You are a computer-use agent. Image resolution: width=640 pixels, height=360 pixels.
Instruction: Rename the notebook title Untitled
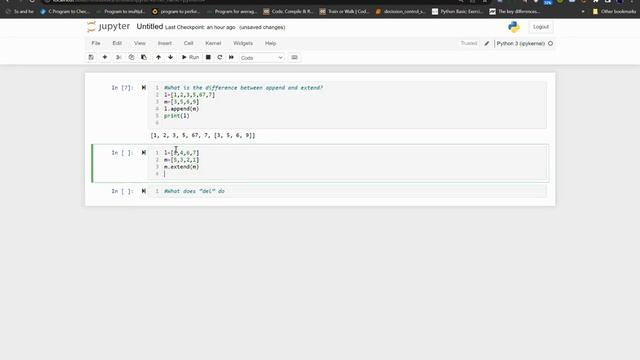point(150,27)
